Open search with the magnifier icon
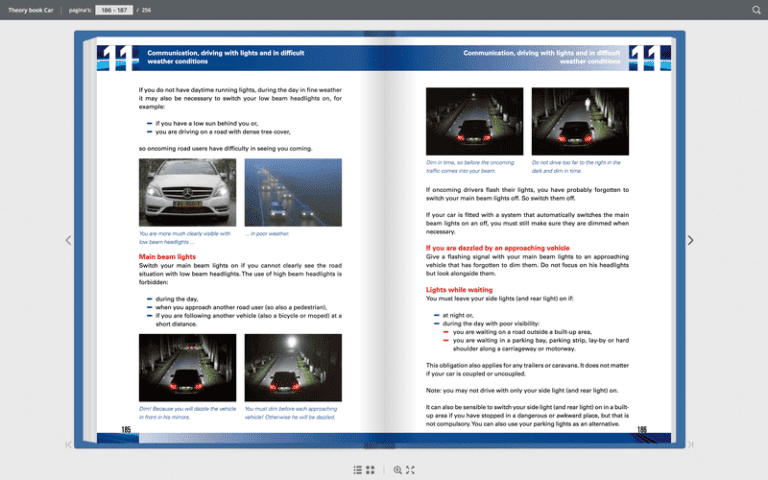Viewport: 768px width, 480px height. [756, 10]
